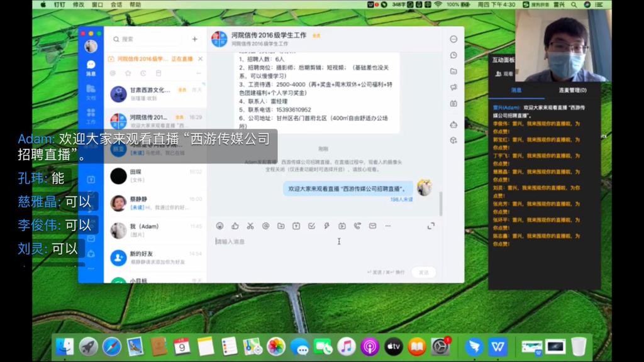Show more tools via the ellipsis in message toolbar
The height and width of the screenshot is (362, 644).
point(387,226)
